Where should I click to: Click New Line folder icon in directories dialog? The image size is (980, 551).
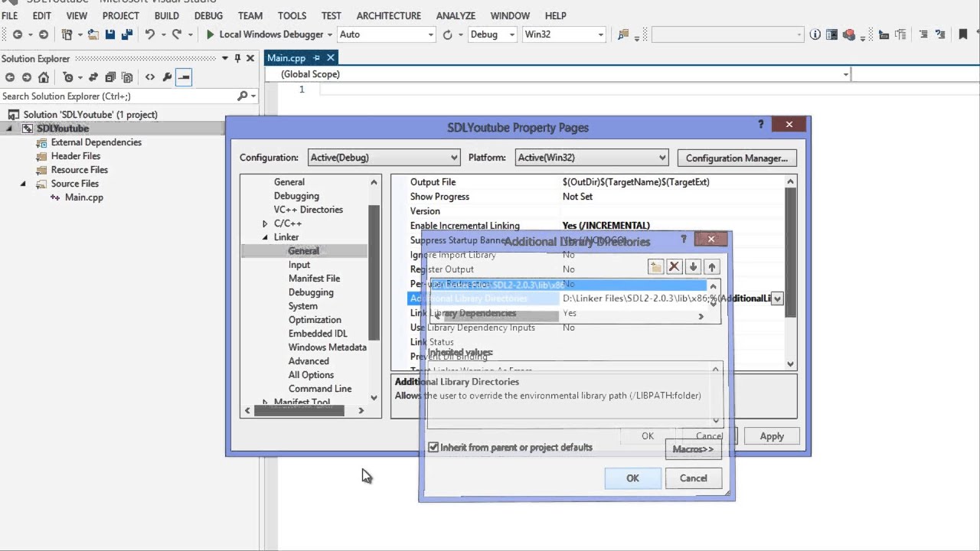coord(655,267)
